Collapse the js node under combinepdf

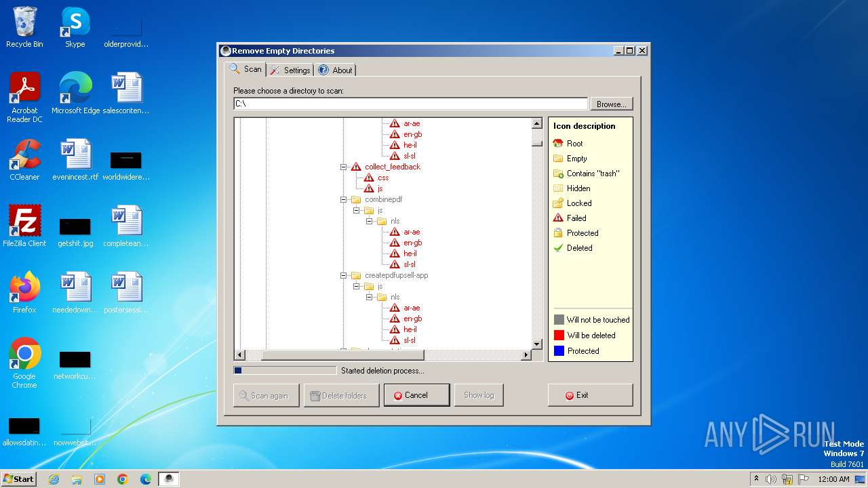[x=356, y=210]
